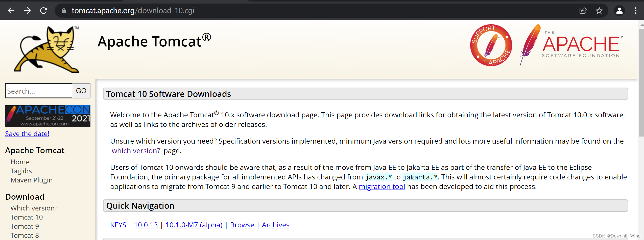Follow the 'Save the date!' link
The height and width of the screenshot is (240, 644).
coord(27,134)
